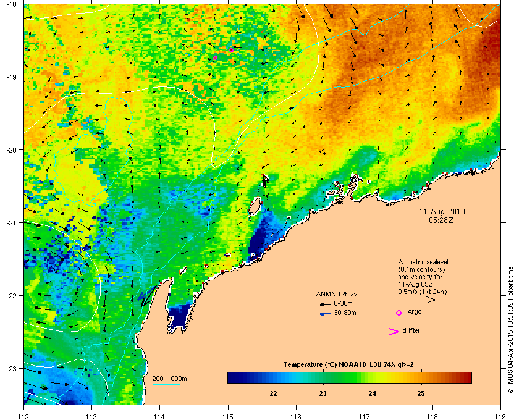Click the magenta Argo circle legend icon

click(399, 313)
